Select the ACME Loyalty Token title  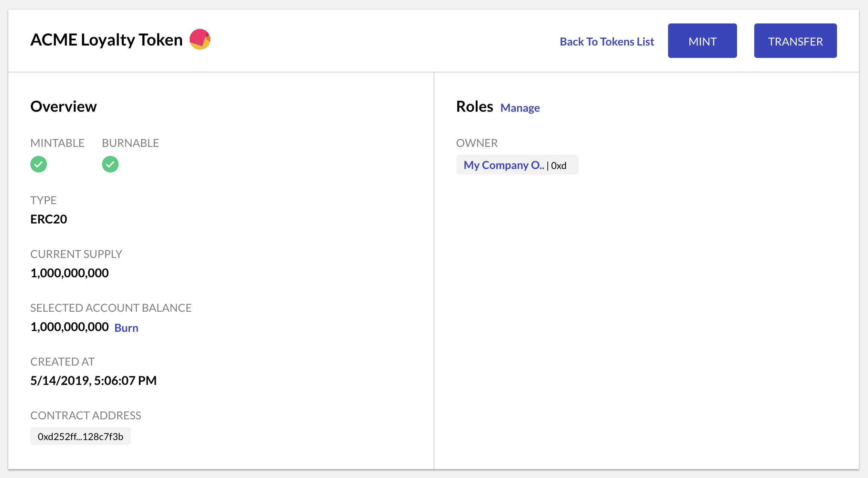point(107,40)
